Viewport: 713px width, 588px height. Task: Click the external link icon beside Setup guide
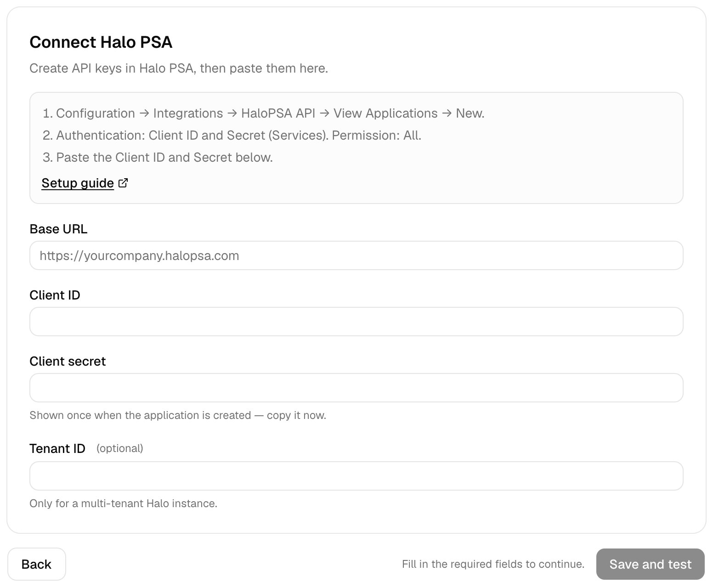coord(123,183)
